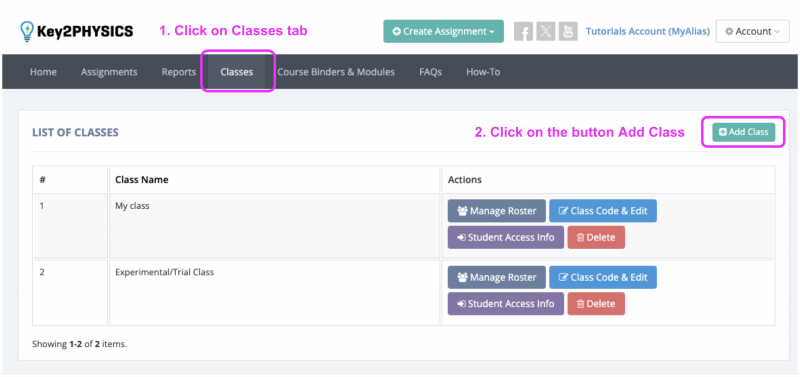Click the '#' column header
This screenshot has width=800, height=377.
click(x=70, y=180)
